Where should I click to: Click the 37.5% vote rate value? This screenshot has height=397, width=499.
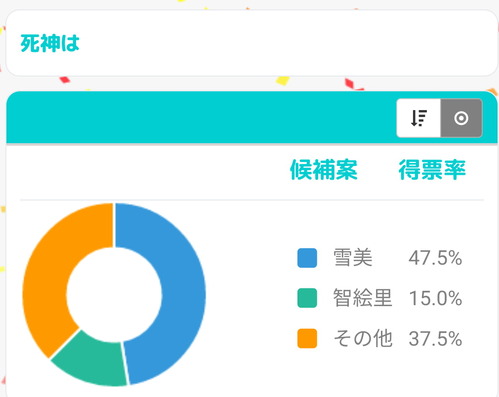435,339
